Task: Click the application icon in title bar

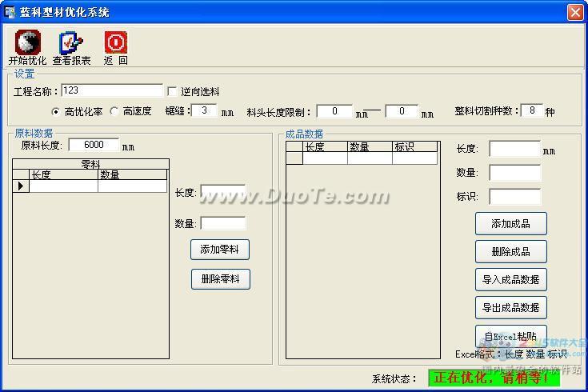Action: [x=10, y=12]
